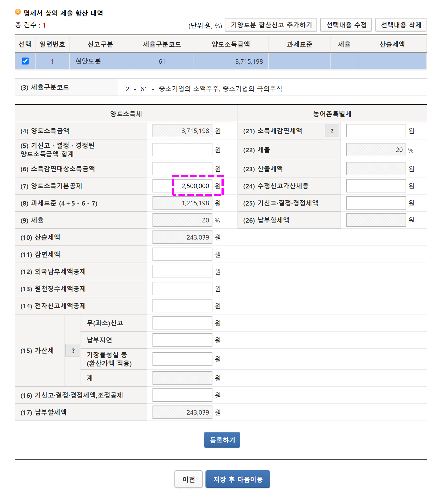This screenshot has width=431, height=504.
Task: Click 저장 후 다음이동 button
Action: tap(238, 479)
